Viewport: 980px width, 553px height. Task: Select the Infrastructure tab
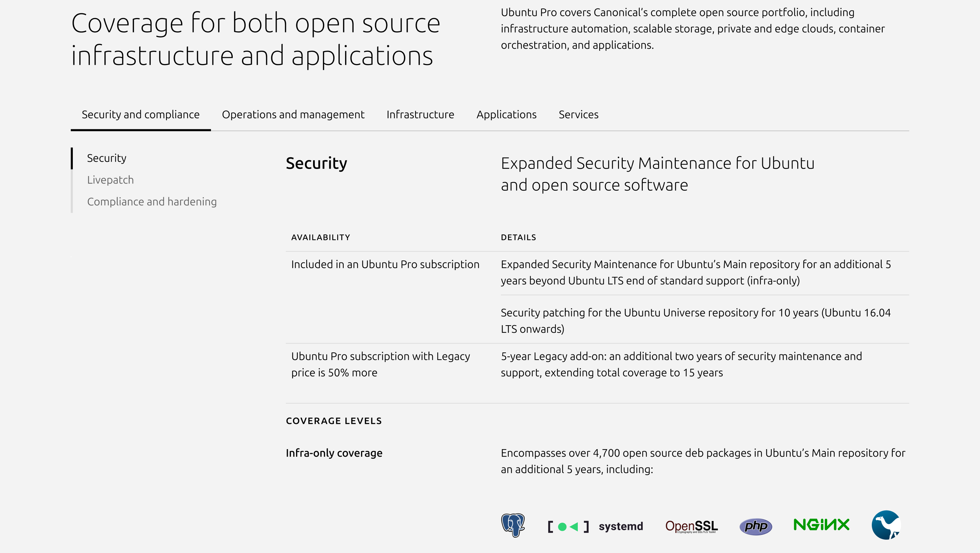(420, 114)
